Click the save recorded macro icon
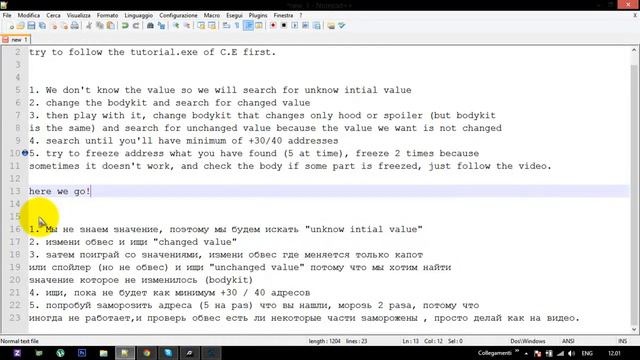Image resolution: width=640 pixels, height=360 pixels. click(x=316, y=26)
